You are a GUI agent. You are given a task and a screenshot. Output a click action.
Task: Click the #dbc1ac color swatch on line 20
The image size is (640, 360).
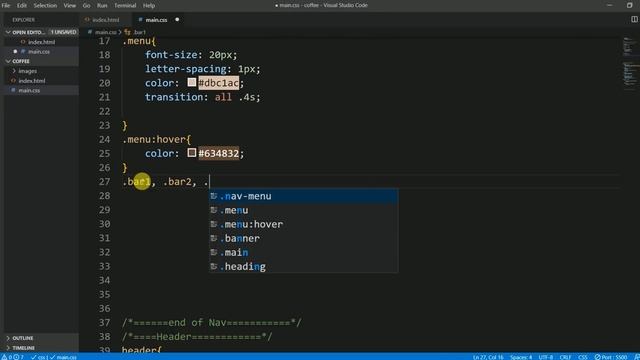[192, 82]
